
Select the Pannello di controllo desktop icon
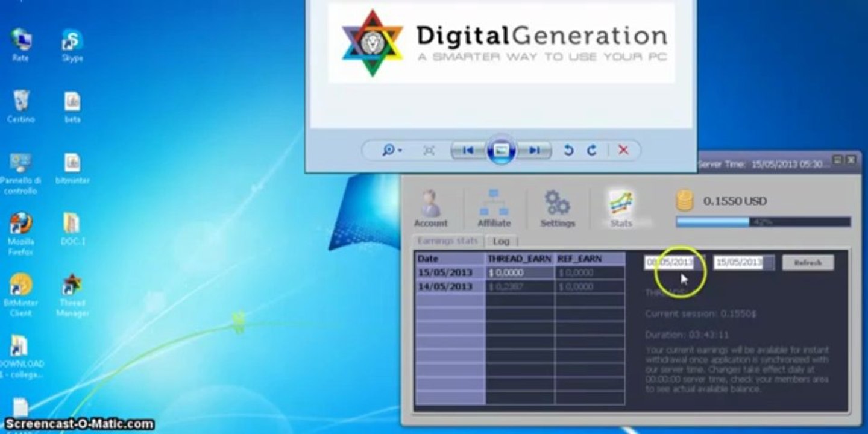pyautogui.click(x=20, y=174)
